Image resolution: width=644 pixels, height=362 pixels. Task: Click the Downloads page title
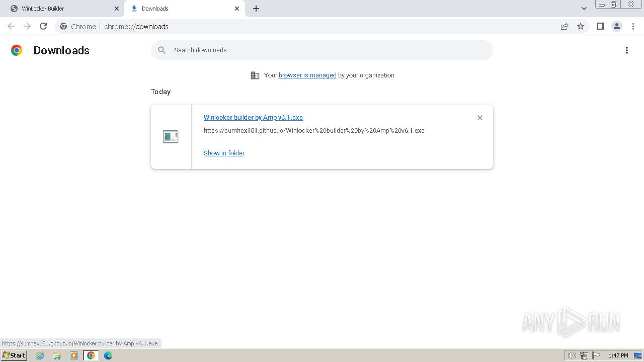(x=61, y=50)
